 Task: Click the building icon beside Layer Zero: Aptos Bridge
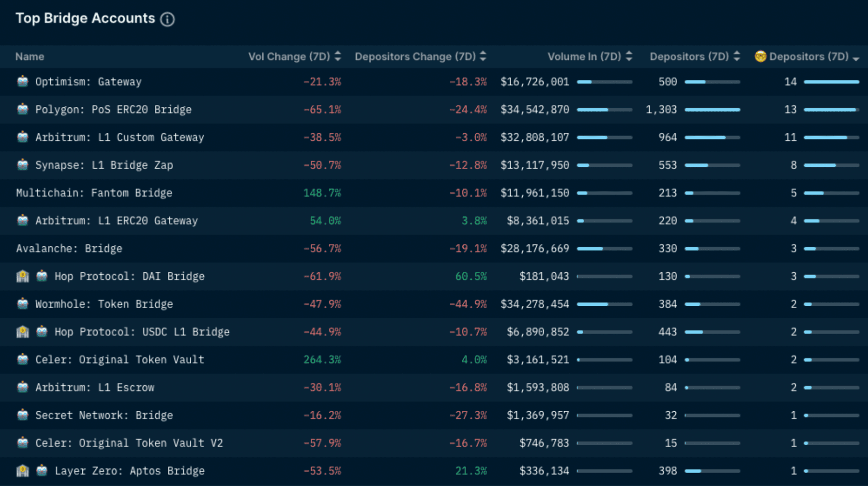tap(23, 471)
